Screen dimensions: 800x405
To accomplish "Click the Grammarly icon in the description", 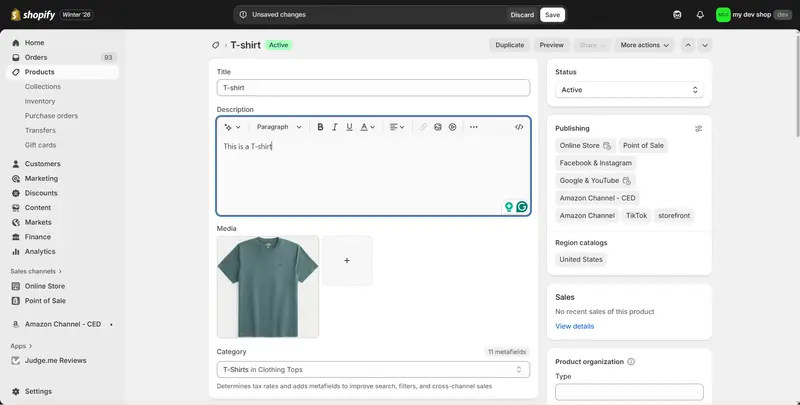I will pyautogui.click(x=521, y=207).
